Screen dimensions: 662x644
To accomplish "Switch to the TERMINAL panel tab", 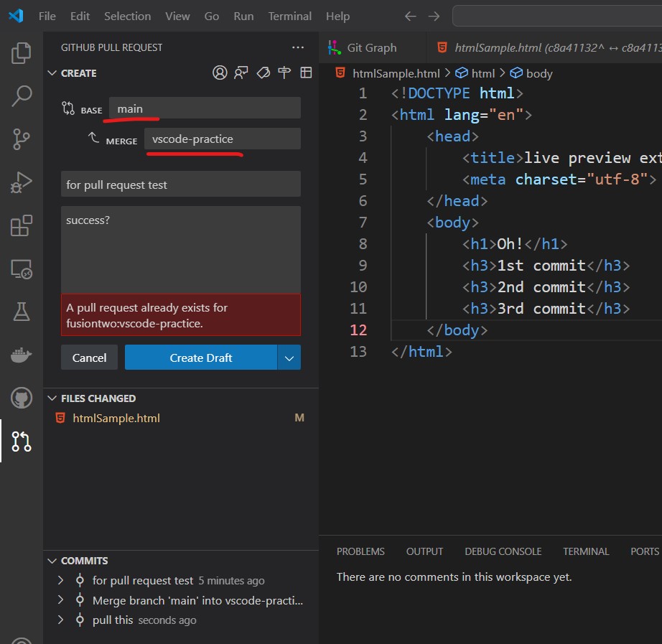I will [x=586, y=551].
